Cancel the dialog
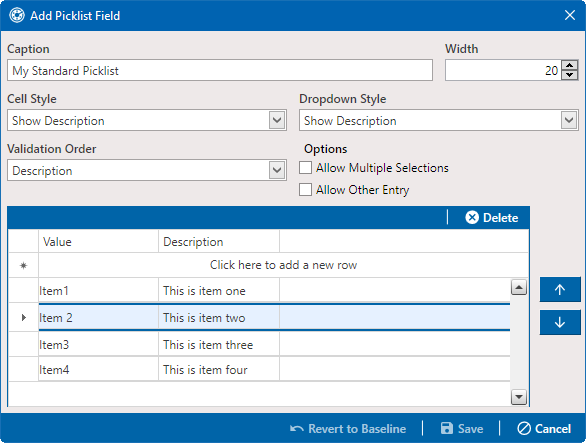Screen dimensions: 586x443 point(544,428)
